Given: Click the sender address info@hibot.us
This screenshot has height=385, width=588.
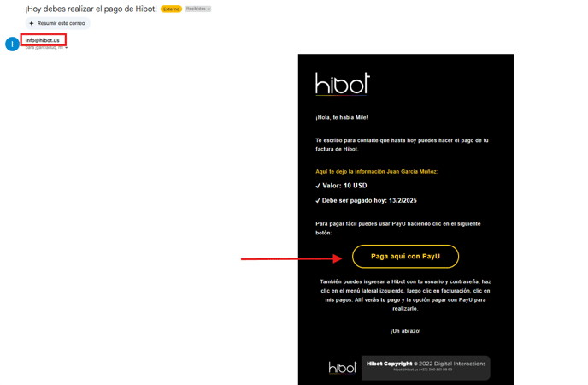Looking at the screenshot, I should [x=43, y=40].
